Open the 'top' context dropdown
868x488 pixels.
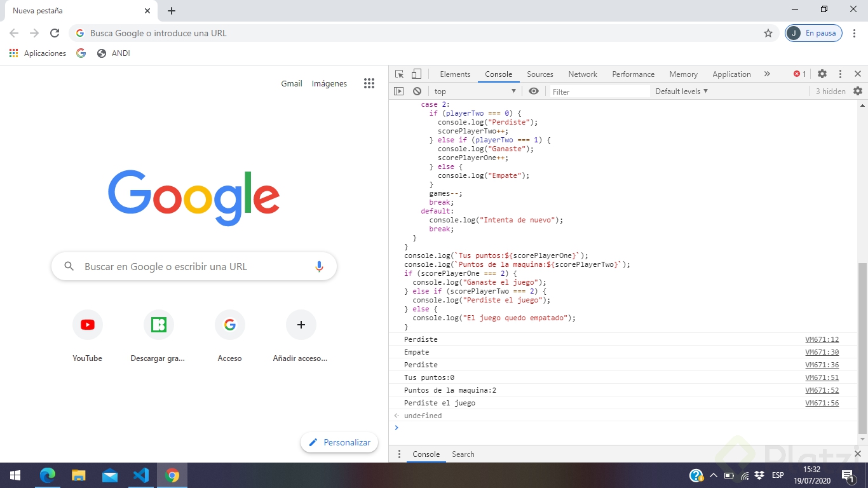[x=475, y=91]
